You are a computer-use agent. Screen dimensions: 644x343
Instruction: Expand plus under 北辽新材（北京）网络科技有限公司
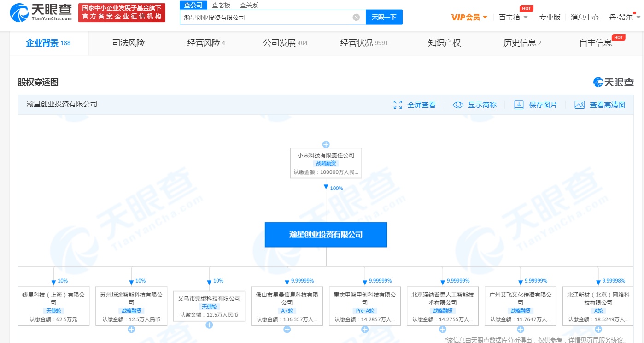coord(598,329)
